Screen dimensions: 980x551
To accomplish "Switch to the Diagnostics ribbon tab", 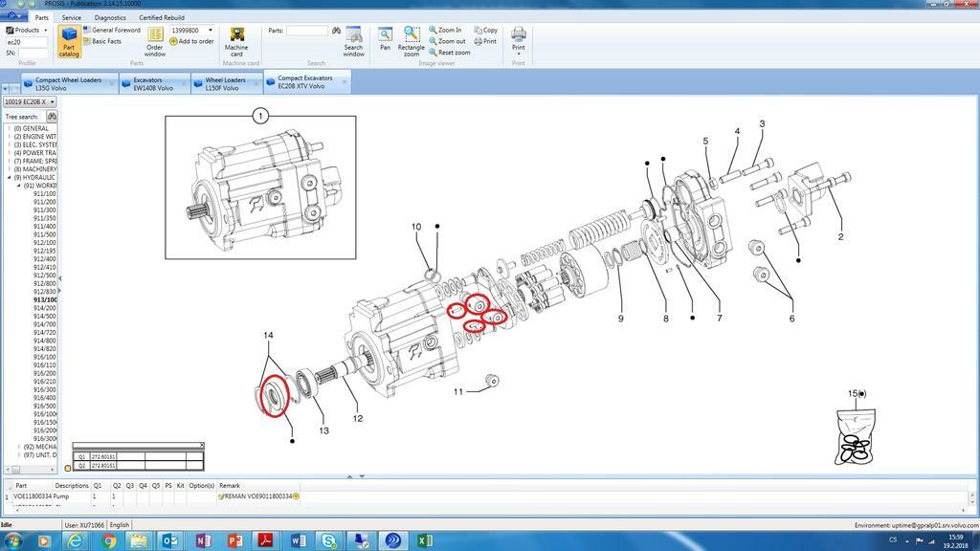I will [110, 17].
